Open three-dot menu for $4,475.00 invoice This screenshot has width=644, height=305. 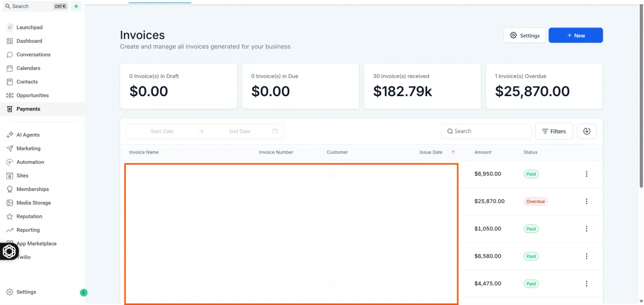[587, 284]
